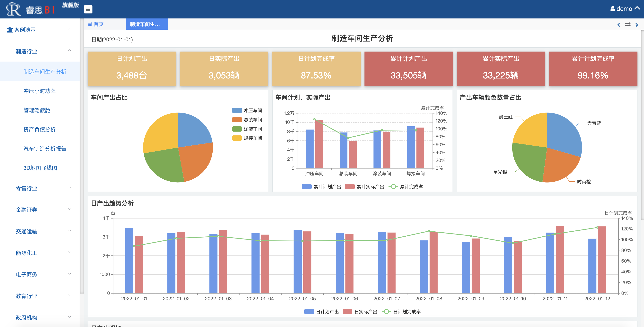Image resolution: width=644 pixels, height=327 pixels.
Task: Open 资产负债分析 page
Action: tap(40, 130)
